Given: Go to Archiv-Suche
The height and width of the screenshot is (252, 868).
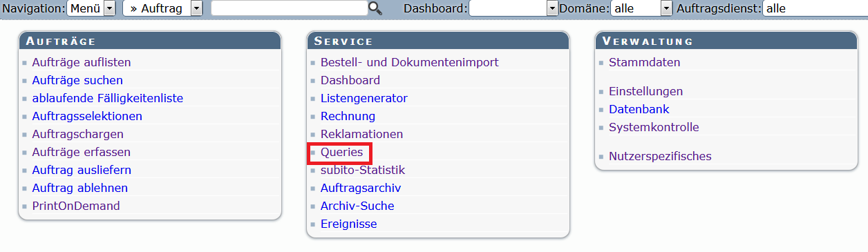Looking at the screenshot, I should (357, 206).
